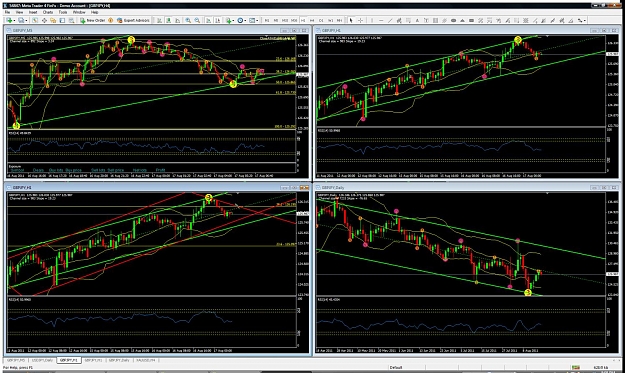Toggle Candlesticks display mode
Image resolution: width=625 pixels, height=373 pixels.
[169, 20]
